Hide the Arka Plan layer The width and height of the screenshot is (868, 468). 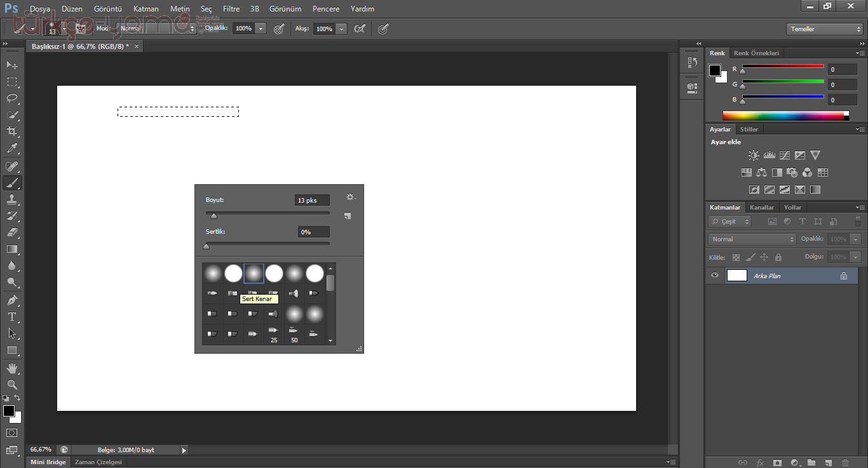pyautogui.click(x=715, y=276)
